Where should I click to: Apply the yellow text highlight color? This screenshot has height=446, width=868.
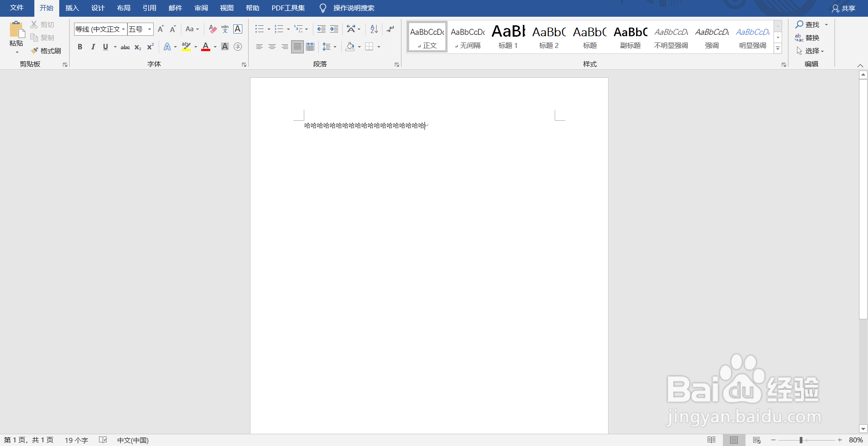186,47
